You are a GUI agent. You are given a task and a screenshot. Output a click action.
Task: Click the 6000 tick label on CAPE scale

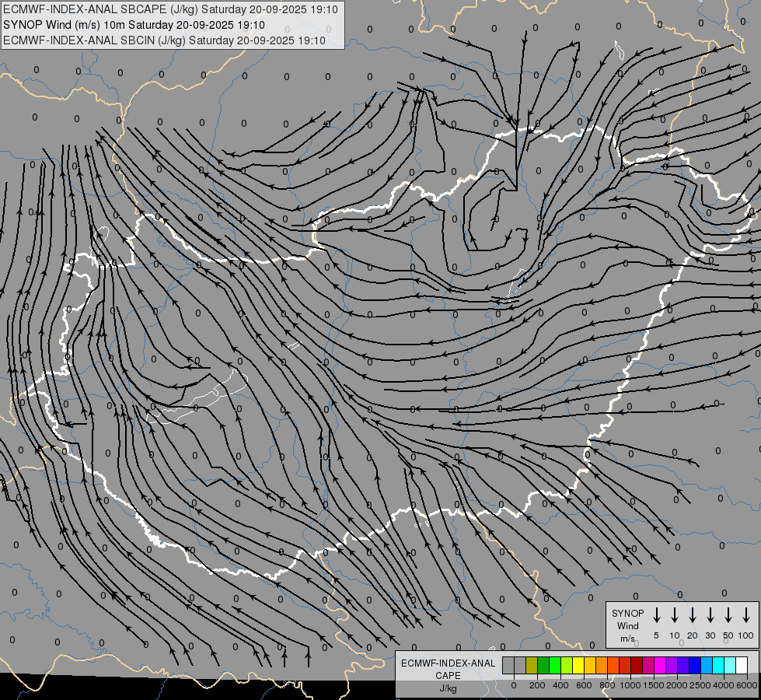[746, 685]
